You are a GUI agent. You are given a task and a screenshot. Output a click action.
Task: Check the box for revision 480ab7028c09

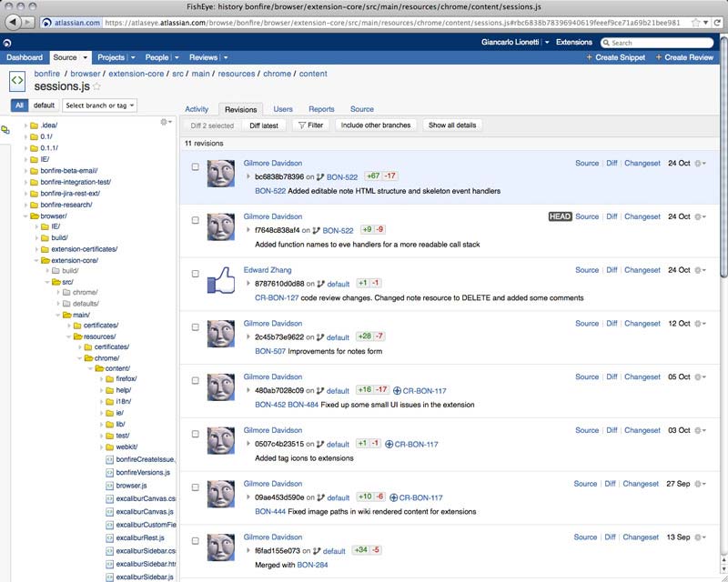coord(196,381)
